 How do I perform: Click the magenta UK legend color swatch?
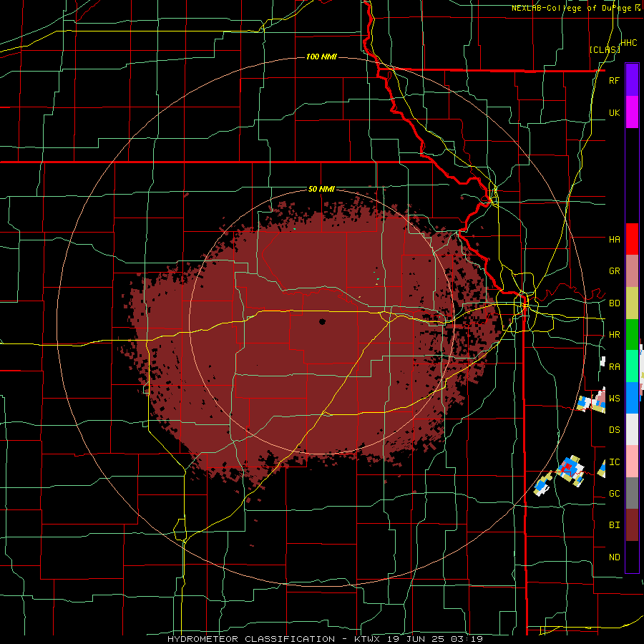tap(632, 112)
